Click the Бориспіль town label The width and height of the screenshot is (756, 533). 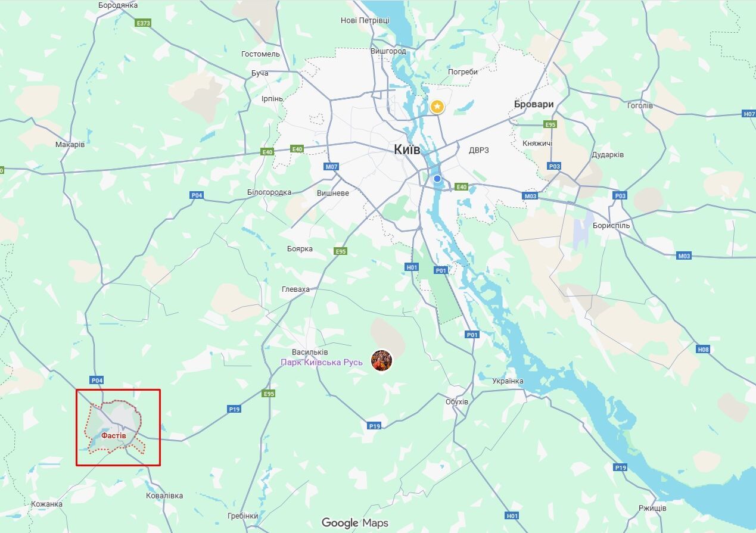pos(611,226)
